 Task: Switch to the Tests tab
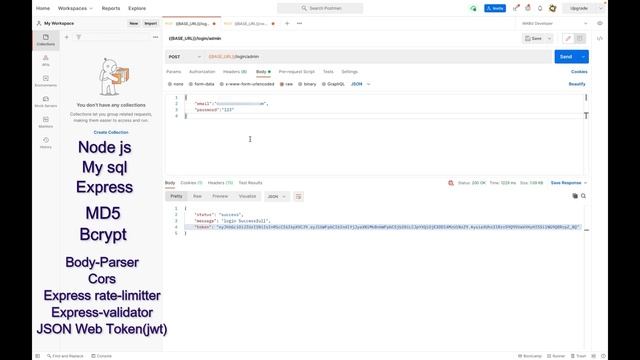(328, 72)
